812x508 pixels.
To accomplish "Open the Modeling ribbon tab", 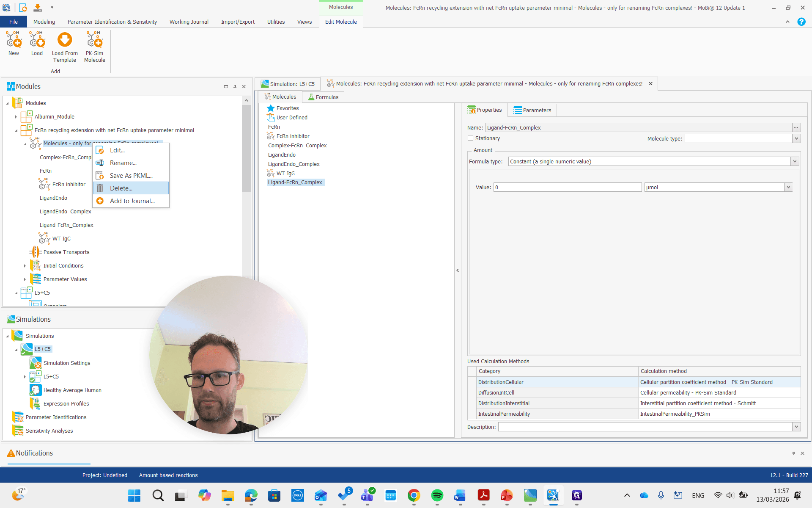I will [44, 22].
